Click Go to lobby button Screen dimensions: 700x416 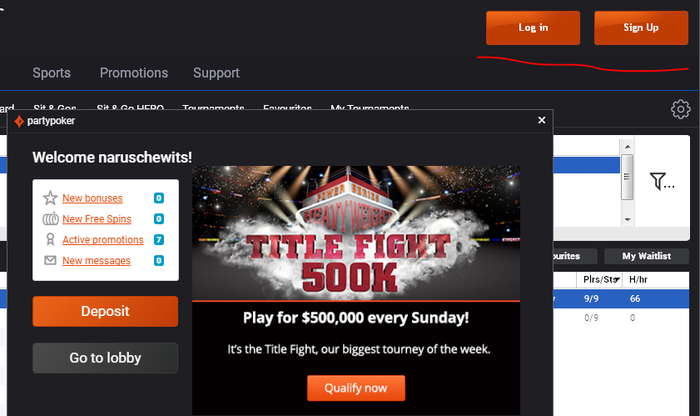tap(105, 358)
